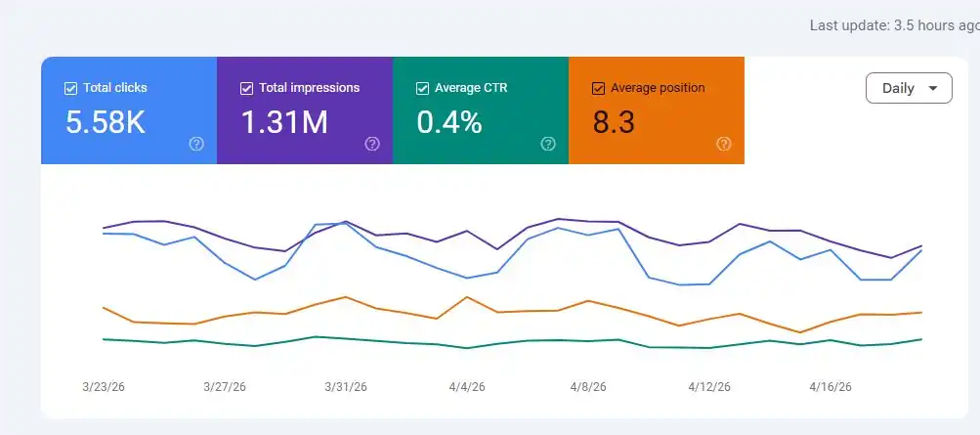Click the Average CTR card label

pyautogui.click(x=471, y=88)
